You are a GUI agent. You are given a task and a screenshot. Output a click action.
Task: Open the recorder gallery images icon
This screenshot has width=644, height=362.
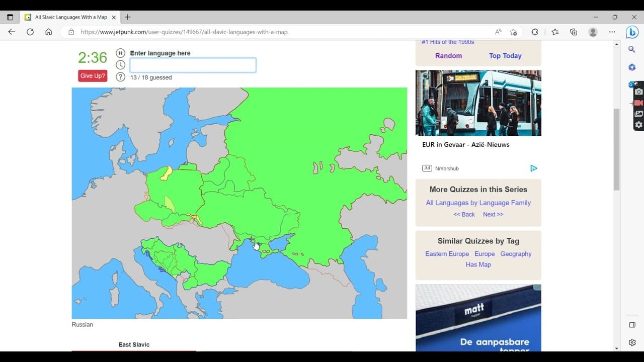coord(638,114)
